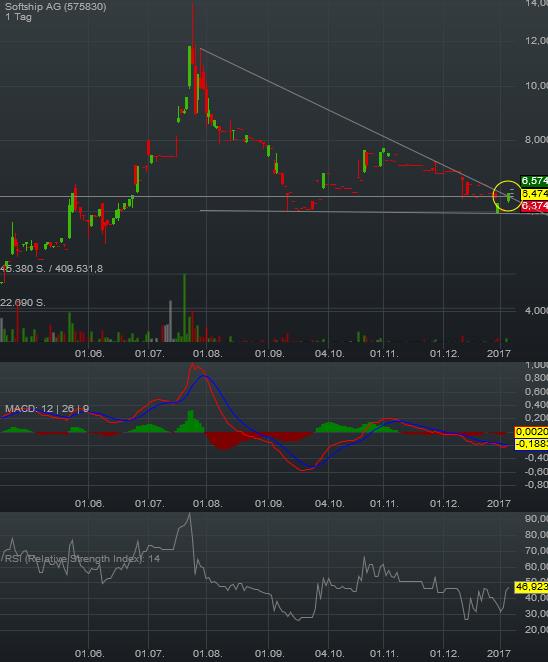Image resolution: width=548 pixels, height=662 pixels.
Task: Click the 30,00 RSI axis label
Action: (x=536, y=613)
